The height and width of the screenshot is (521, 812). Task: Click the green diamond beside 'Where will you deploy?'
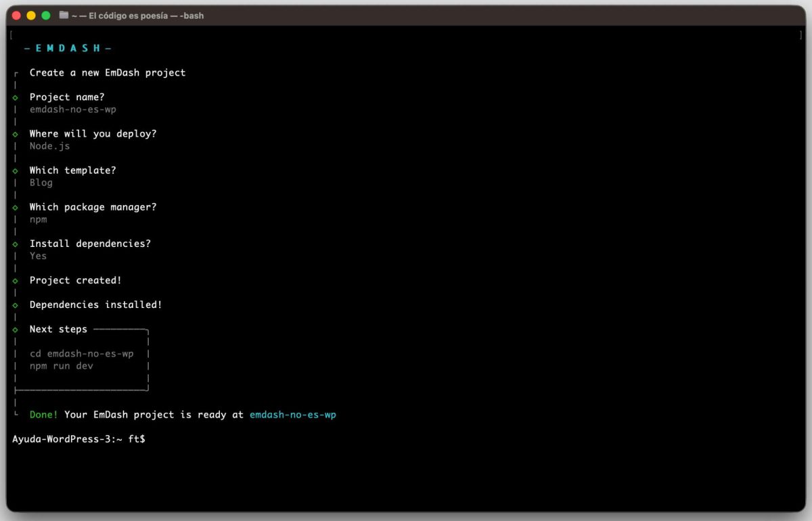click(x=15, y=134)
